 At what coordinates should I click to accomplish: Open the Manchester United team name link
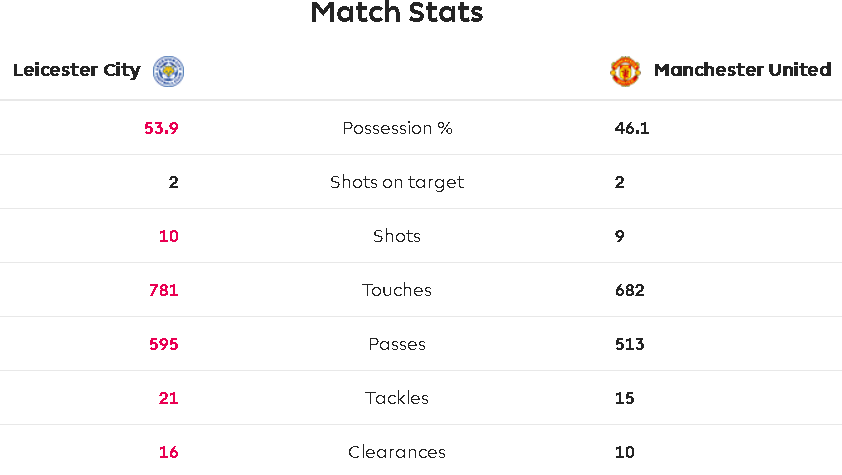[x=743, y=70]
